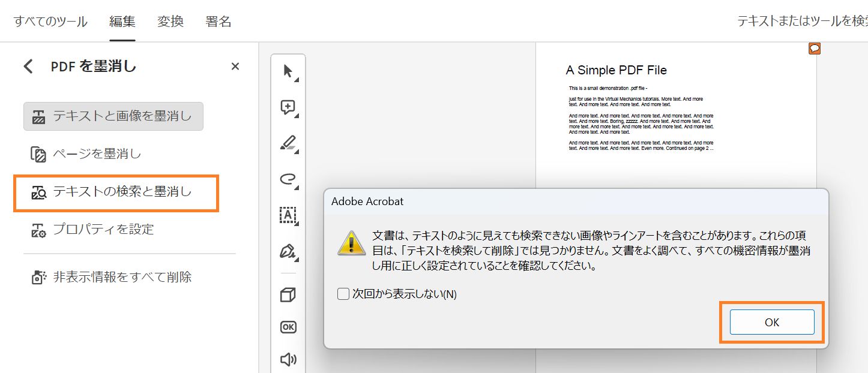The height and width of the screenshot is (373, 868).
Task: Select テキストの検索と墨消し option
Action: click(x=116, y=193)
